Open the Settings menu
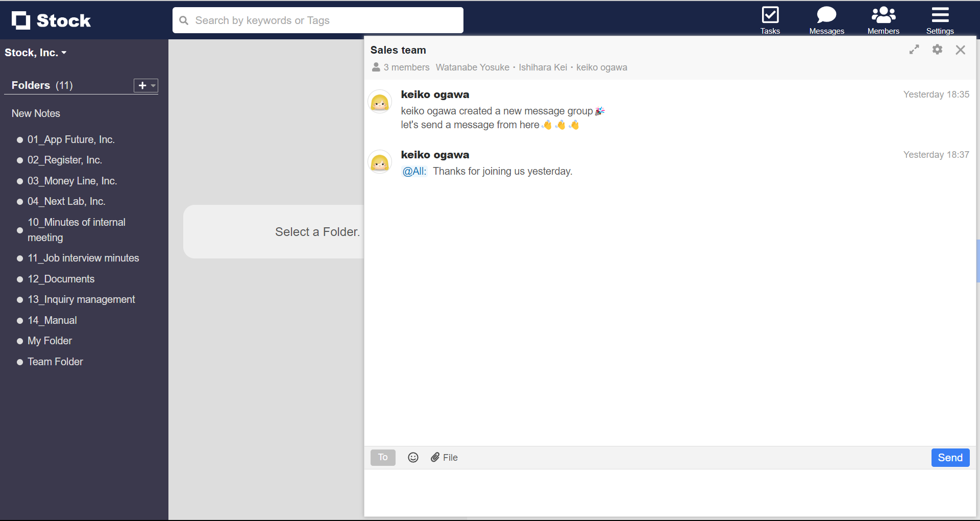This screenshot has height=521, width=980. coord(940,20)
